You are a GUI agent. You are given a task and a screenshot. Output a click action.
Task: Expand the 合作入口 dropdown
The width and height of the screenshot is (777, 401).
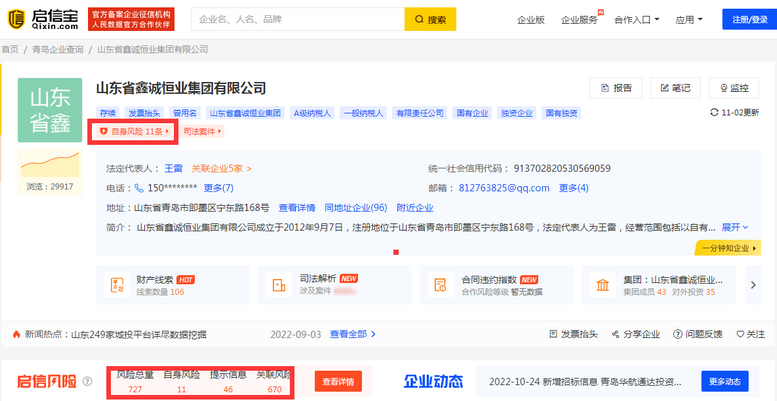[636, 20]
